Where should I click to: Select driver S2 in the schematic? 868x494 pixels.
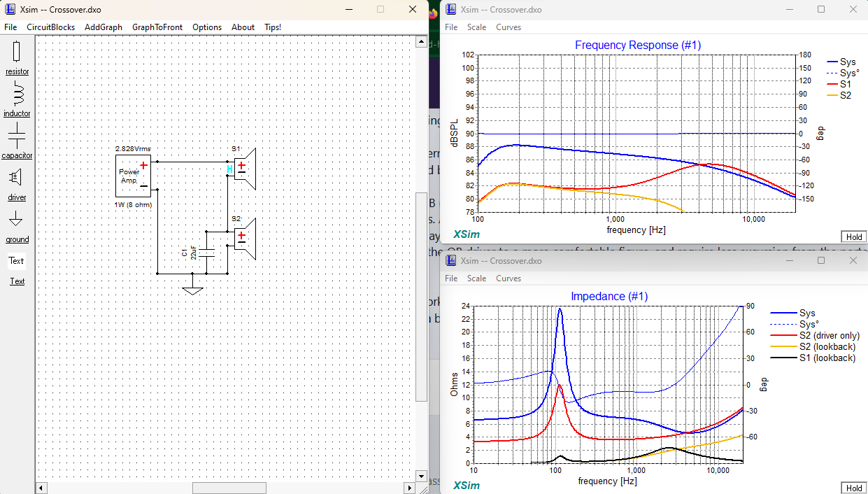245,239
